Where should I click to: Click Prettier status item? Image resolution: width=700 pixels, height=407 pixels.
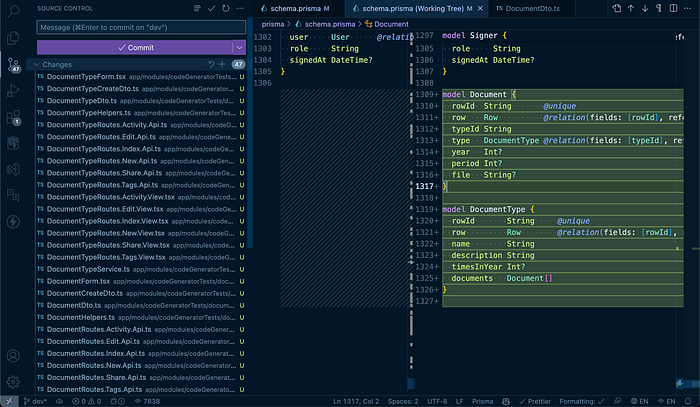click(x=535, y=401)
